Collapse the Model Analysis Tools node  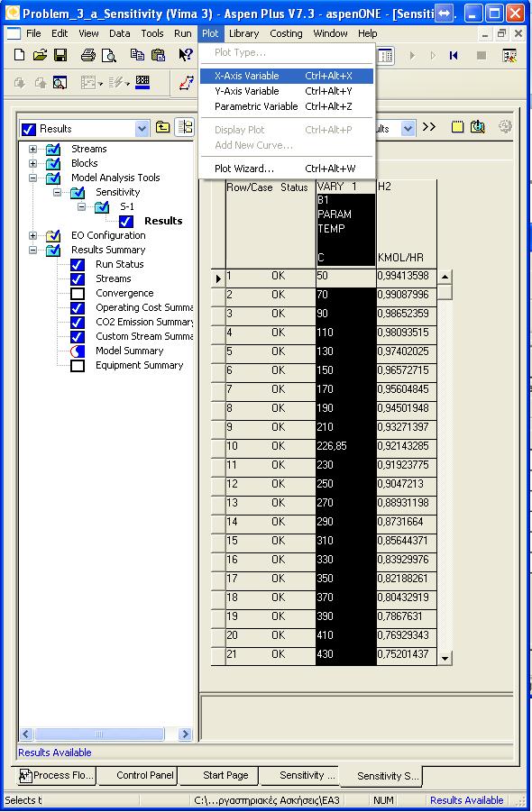click(x=32, y=178)
